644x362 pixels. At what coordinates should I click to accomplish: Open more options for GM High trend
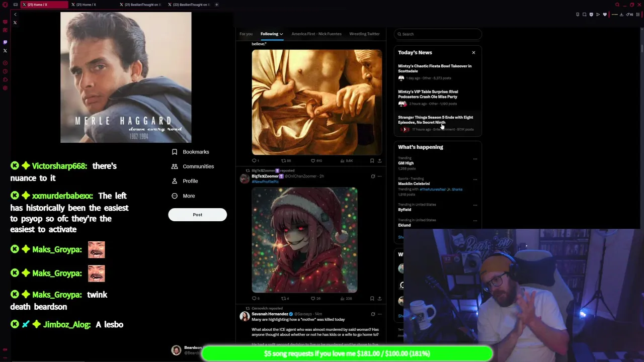click(475, 159)
